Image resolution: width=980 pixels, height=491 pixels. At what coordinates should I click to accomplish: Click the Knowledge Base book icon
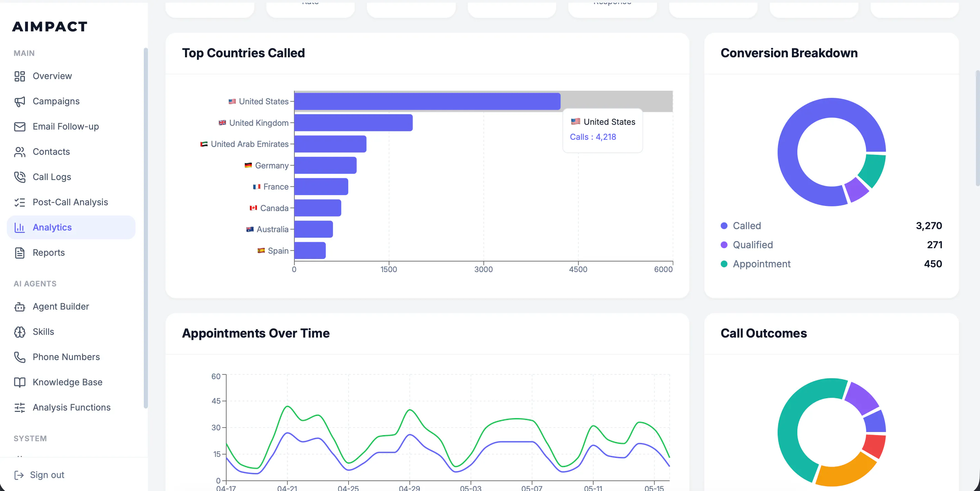coord(19,382)
